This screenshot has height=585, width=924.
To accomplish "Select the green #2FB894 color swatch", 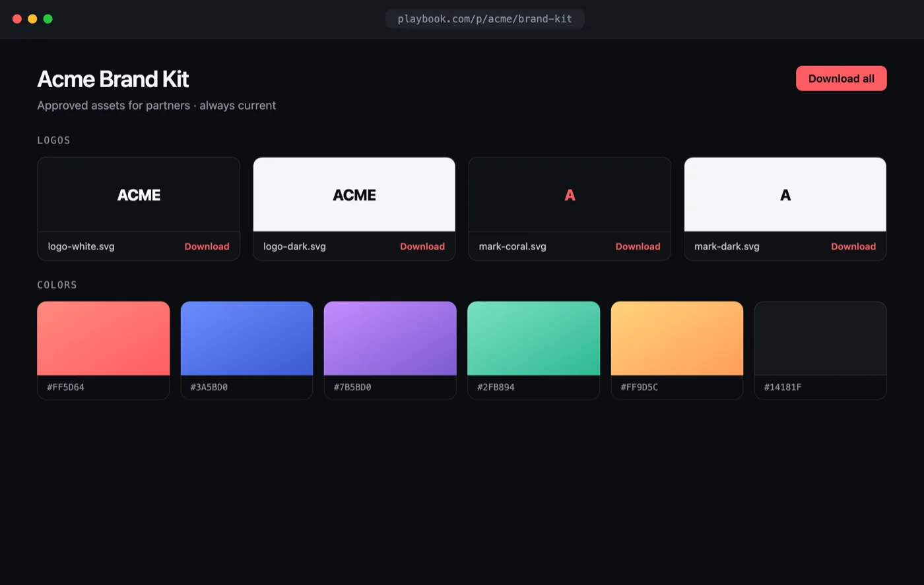I will point(533,338).
